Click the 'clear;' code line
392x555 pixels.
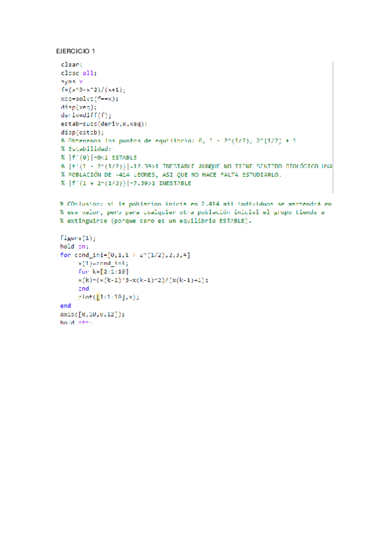pyautogui.click(x=71, y=64)
